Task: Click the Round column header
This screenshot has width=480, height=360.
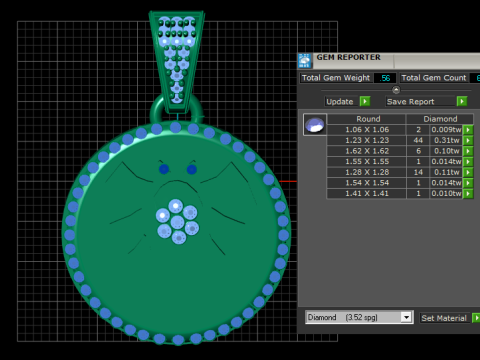Action: click(x=367, y=119)
